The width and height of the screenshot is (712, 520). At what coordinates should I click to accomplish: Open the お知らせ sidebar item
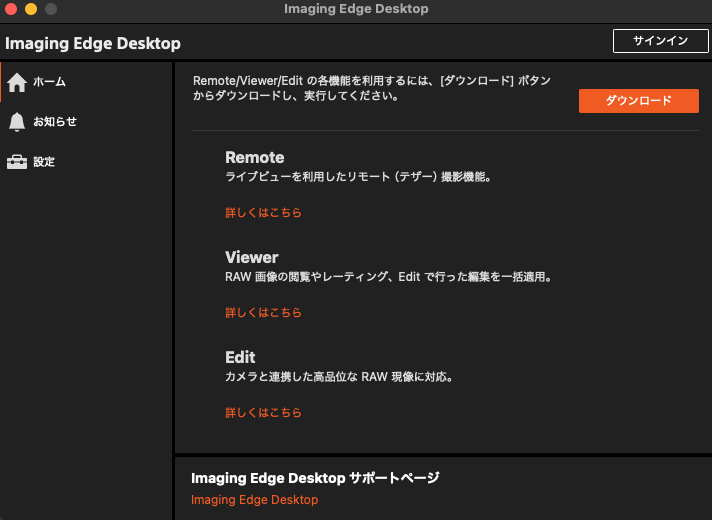tap(55, 122)
